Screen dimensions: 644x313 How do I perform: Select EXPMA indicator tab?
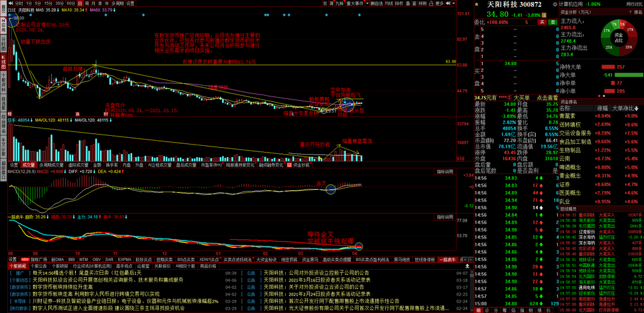coord(124,260)
